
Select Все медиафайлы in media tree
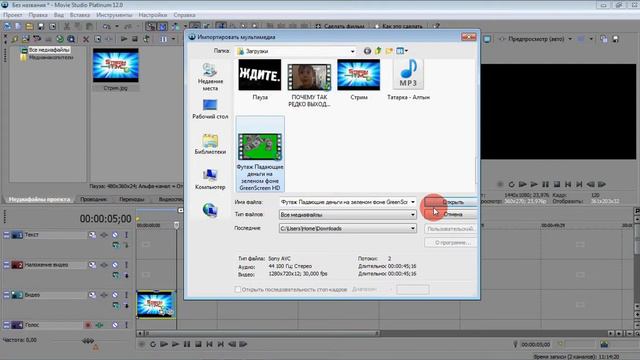coord(49,50)
